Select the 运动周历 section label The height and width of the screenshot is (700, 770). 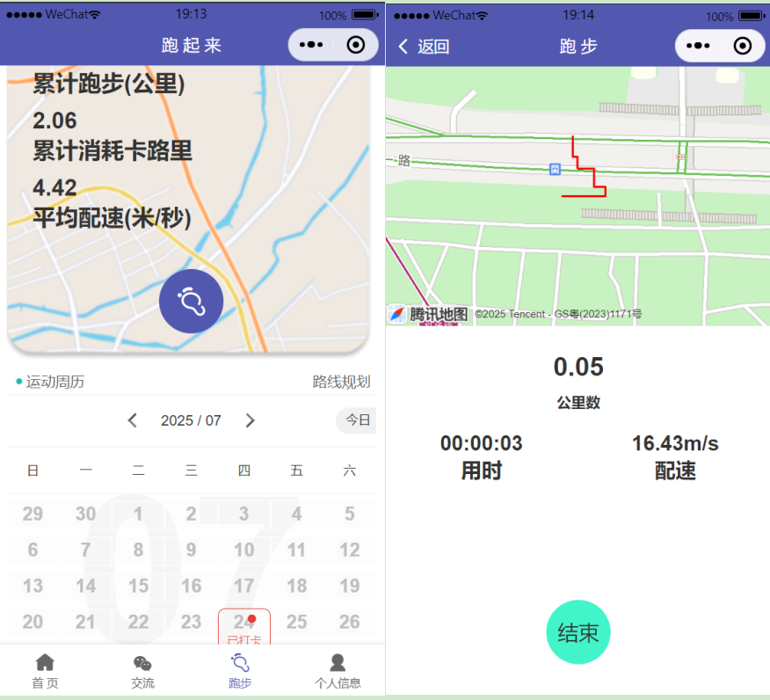coord(54,382)
